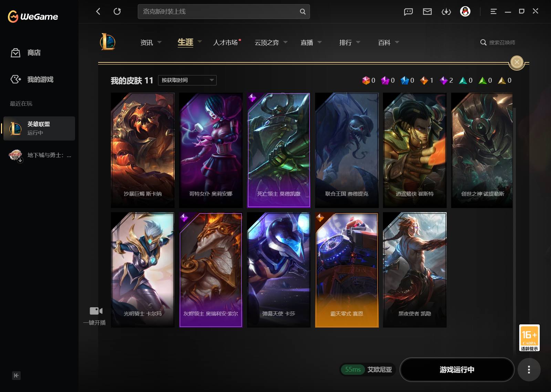Open the 创世之神 诺提勒斯 skin card
Screen dimensions: 551x392
click(482, 150)
